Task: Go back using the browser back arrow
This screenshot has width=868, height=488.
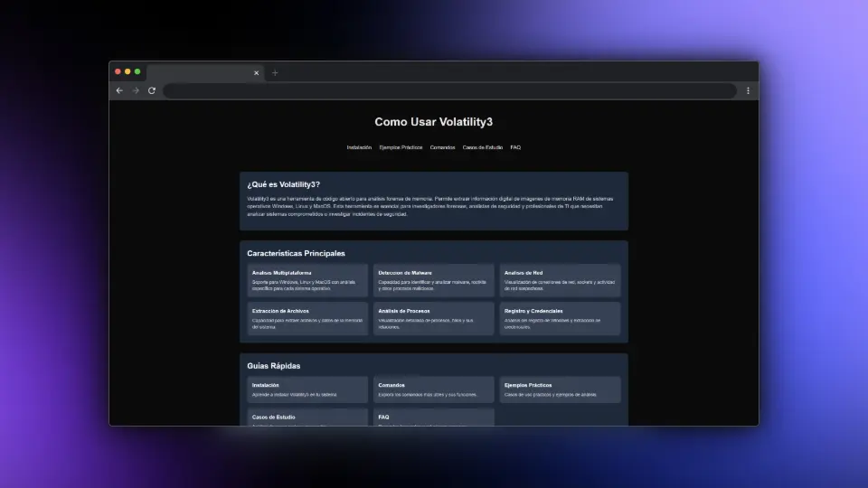Action: coord(119,90)
